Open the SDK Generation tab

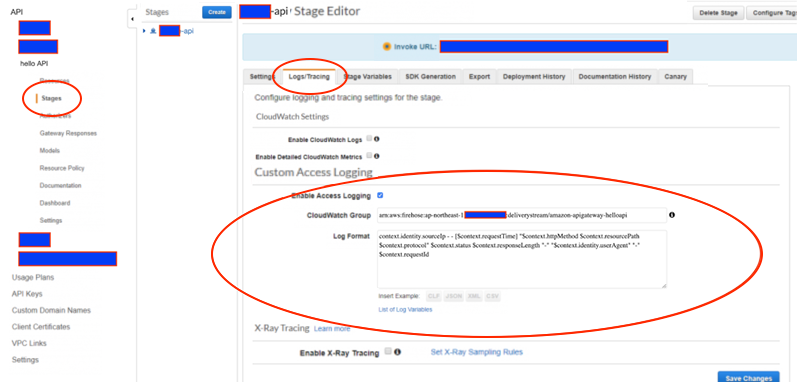pos(431,77)
